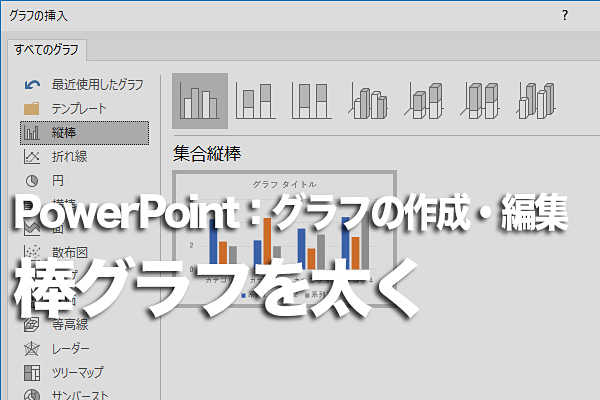Select the 3-D clustered column subtype icon

pyautogui.click(x=368, y=102)
